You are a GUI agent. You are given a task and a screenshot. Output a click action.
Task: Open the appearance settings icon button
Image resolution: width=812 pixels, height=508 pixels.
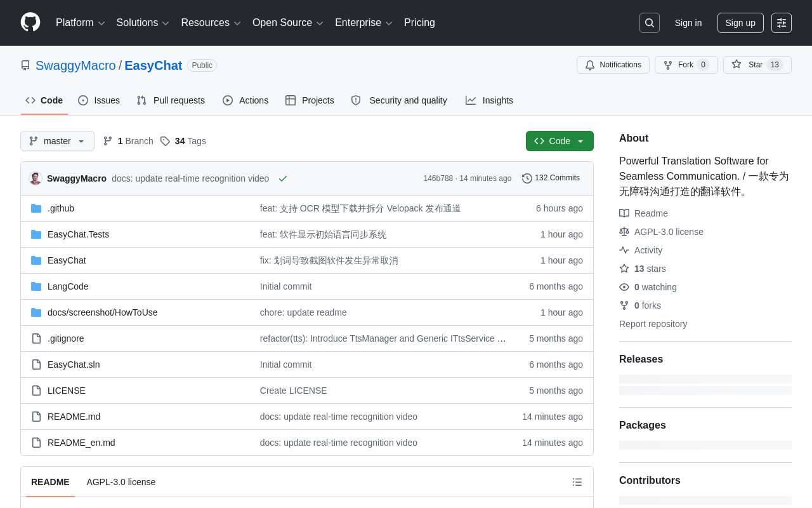point(782,23)
